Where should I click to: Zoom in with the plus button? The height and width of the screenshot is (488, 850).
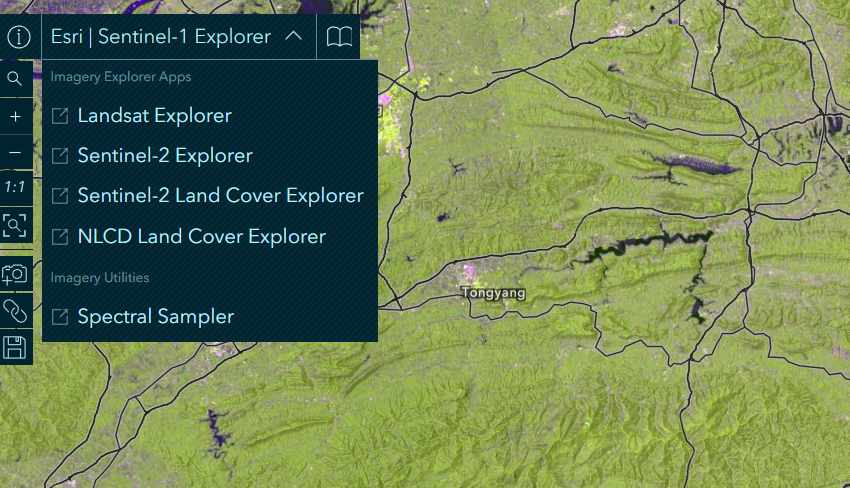(15, 116)
